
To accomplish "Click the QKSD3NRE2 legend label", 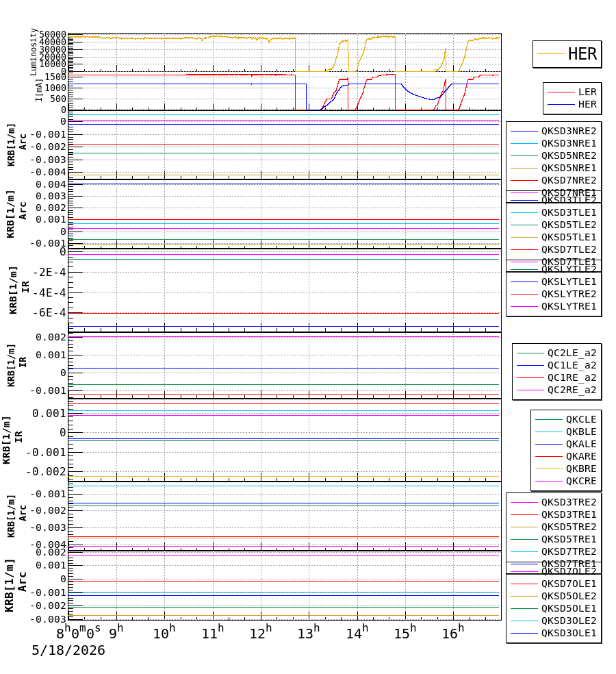I will 569,131.
